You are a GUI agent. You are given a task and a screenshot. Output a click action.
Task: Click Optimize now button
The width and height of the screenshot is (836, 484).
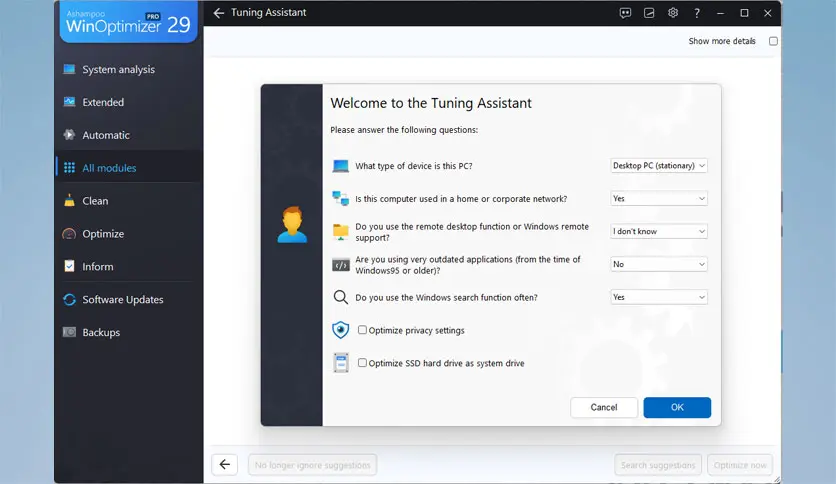point(740,465)
